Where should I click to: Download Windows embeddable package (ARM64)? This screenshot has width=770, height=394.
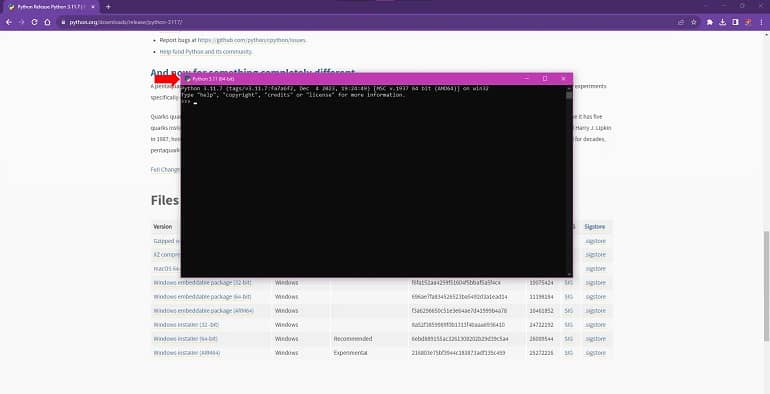(204, 311)
